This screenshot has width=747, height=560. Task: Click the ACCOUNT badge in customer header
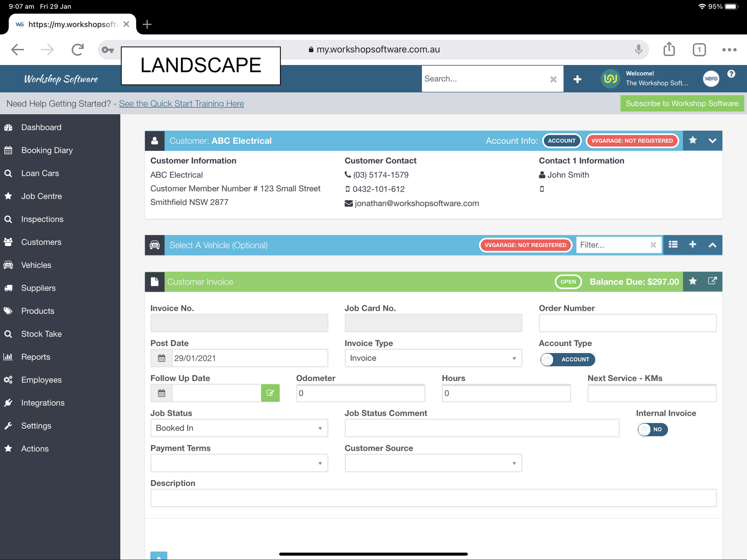pyautogui.click(x=562, y=141)
